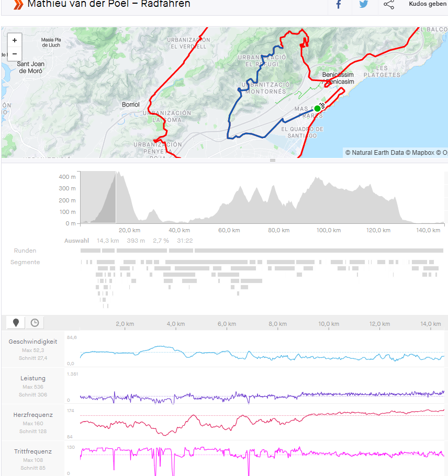The image size is (448, 476).
Task: Share the activity on Facebook
Action: (339, 5)
